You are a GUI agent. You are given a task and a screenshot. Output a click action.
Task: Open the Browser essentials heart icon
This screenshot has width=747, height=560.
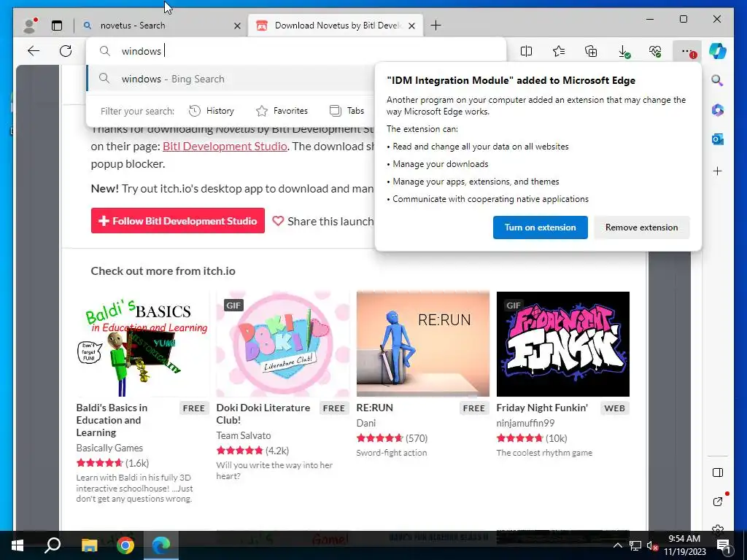coord(655,51)
